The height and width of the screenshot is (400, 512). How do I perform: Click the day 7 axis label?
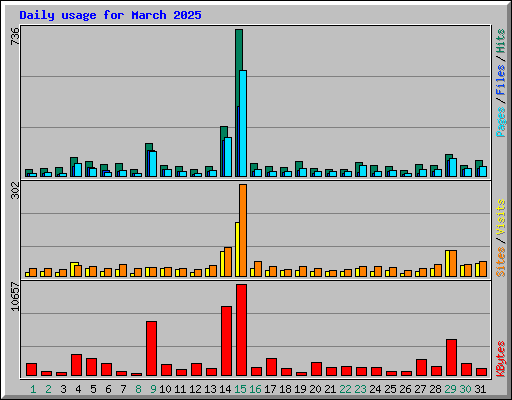[123, 389]
